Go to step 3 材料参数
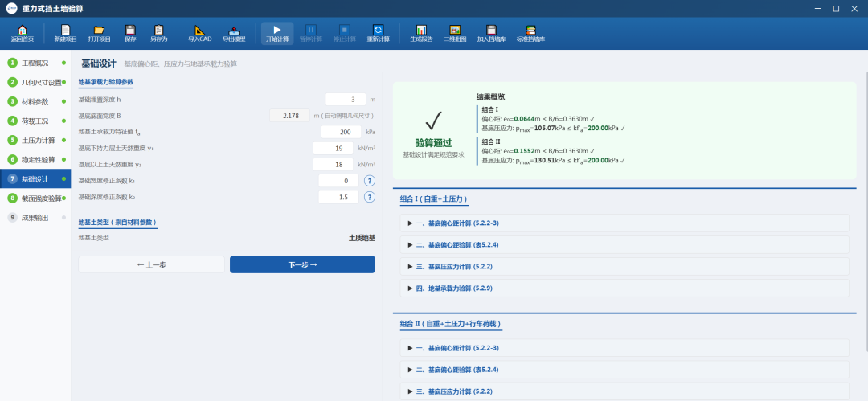This screenshot has width=868, height=401. (x=35, y=102)
